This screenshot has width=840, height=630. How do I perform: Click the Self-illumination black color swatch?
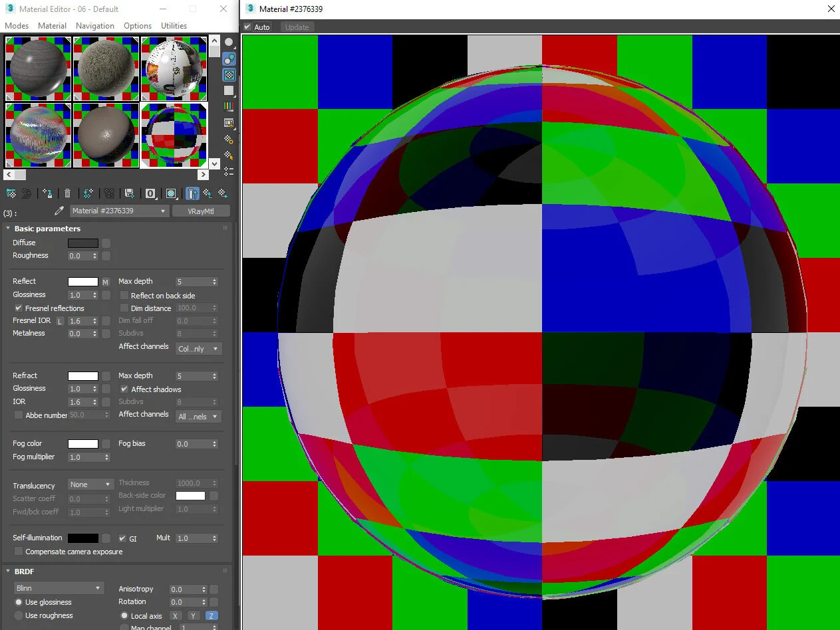(x=83, y=538)
